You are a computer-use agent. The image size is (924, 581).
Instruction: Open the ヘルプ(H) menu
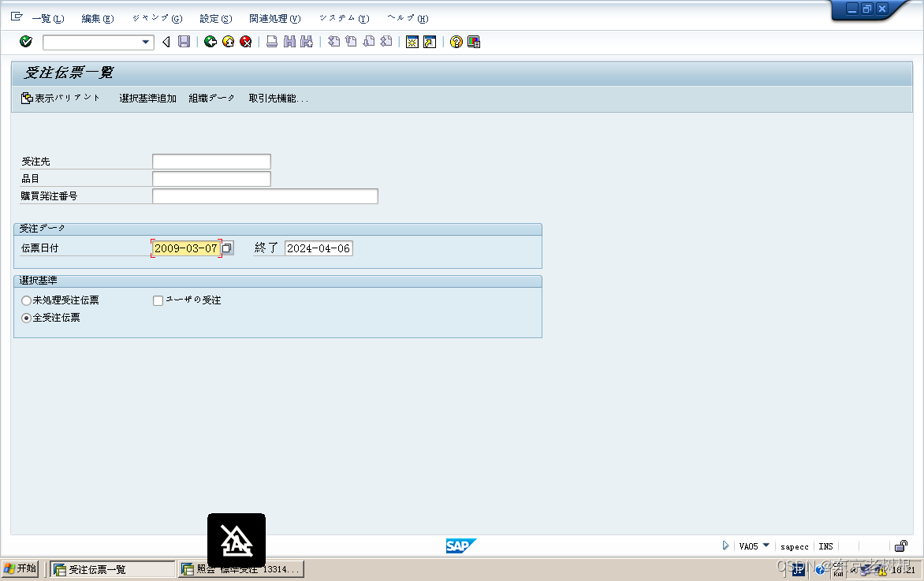[408, 19]
